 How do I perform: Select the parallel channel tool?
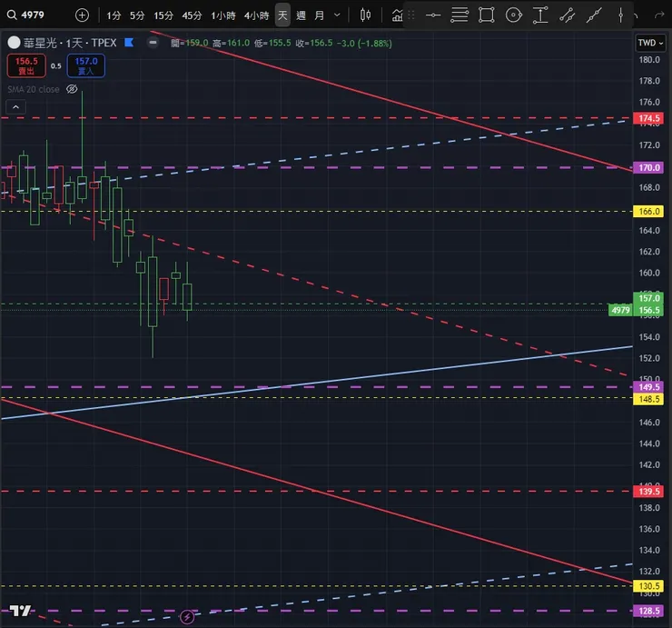[x=567, y=15]
